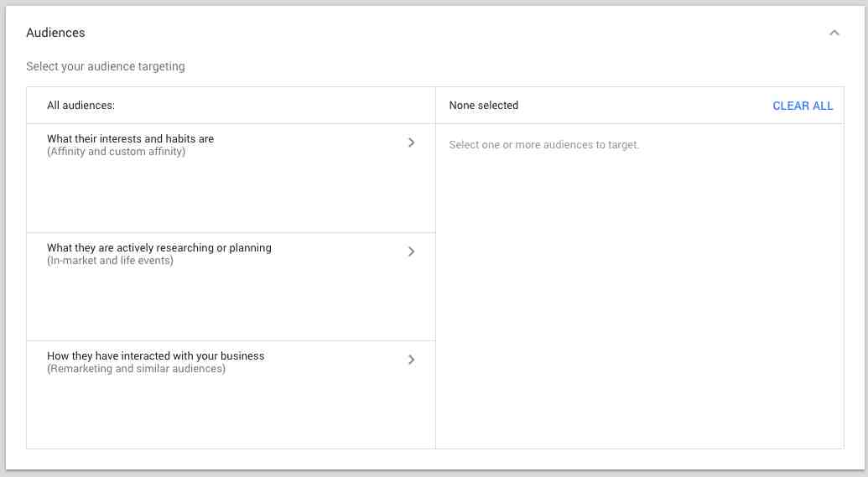Viewport: 868px width, 477px height.
Task: Select the '(In-market and life events)' subtitle
Action: 110,261
